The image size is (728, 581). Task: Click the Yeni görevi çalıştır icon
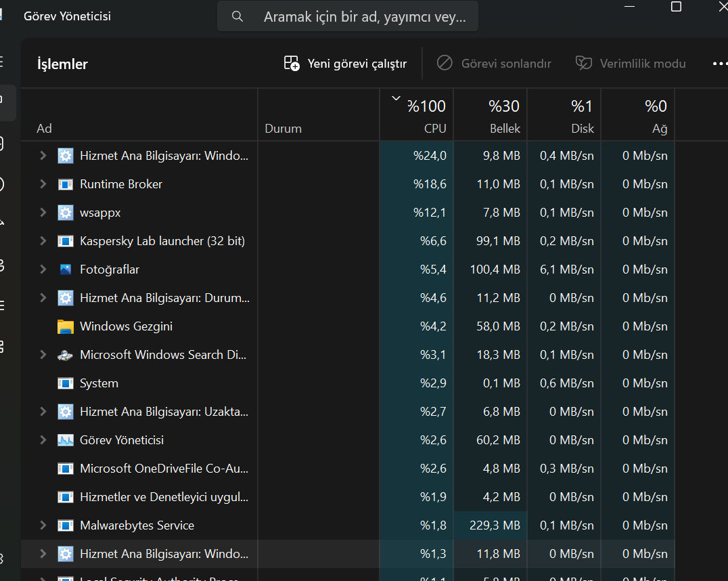[292, 63]
